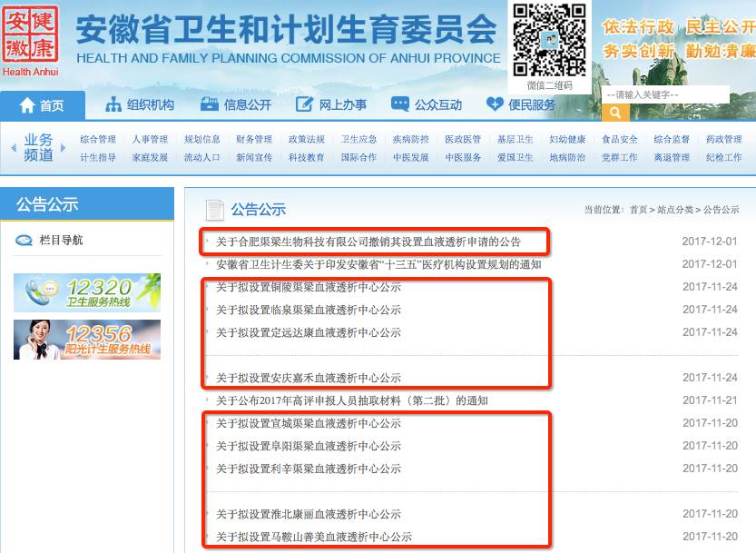
Task: Click right arrow beside 业务频道
Action: [63, 148]
